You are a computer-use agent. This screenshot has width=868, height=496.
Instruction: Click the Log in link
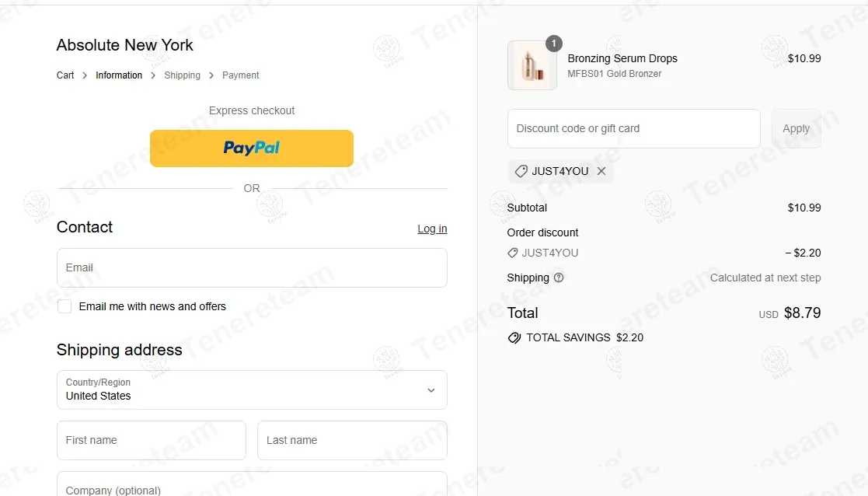pos(432,229)
